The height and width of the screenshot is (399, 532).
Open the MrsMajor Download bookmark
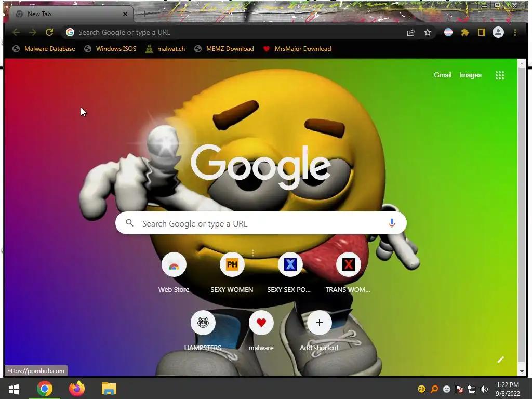pyautogui.click(x=297, y=49)
